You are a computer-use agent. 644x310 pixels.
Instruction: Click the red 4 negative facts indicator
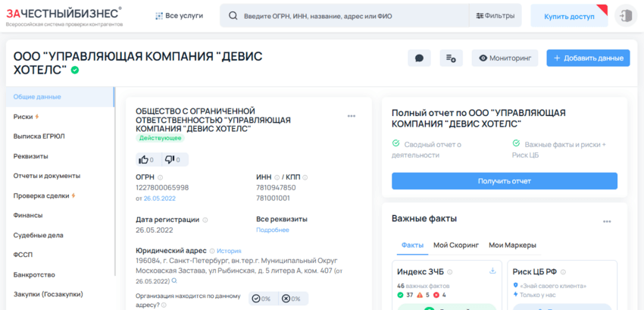[x=439, y=295]
